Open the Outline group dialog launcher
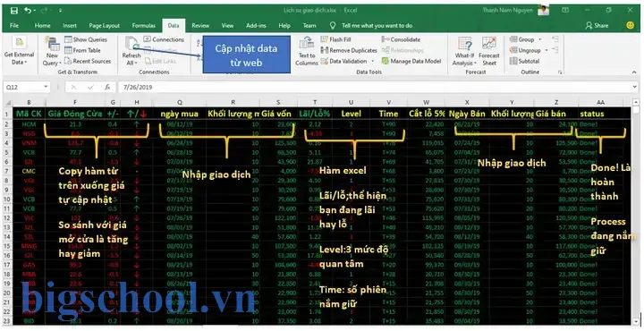The height and width of the screenshot is (331, 644). click(560, 72)
